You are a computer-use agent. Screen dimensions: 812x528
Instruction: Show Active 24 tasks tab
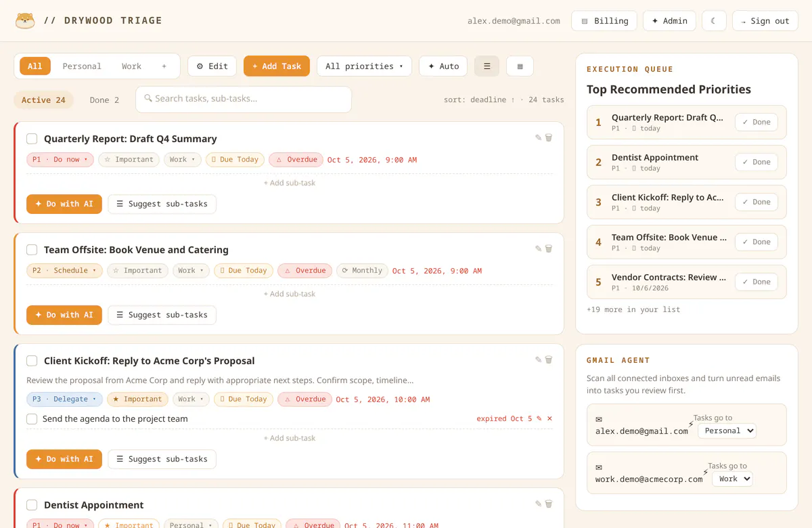pos(43,100)
